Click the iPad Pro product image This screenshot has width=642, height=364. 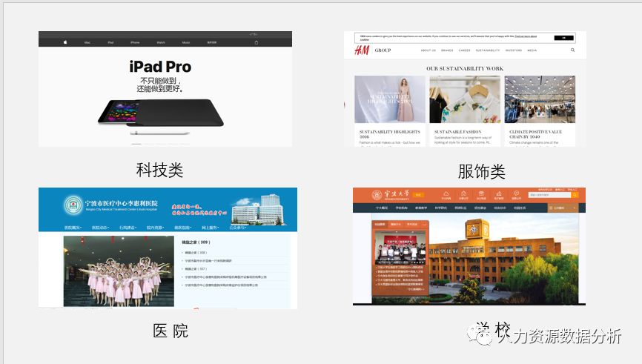160,113
